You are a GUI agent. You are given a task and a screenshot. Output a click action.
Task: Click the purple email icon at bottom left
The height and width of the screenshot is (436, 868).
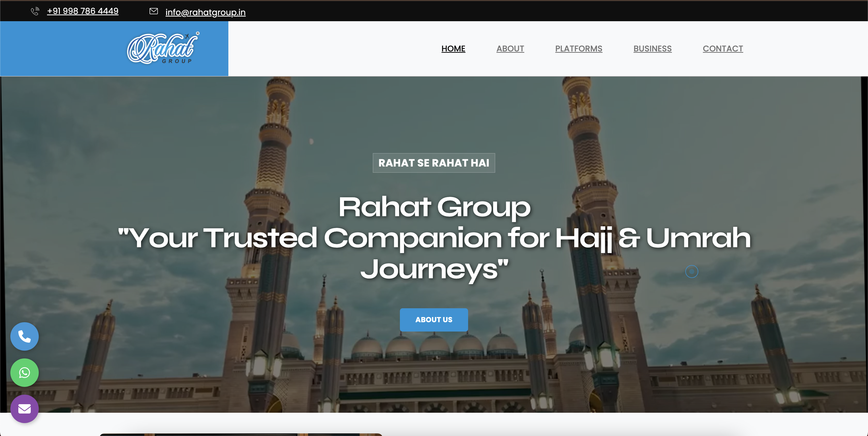tap(24, 409)
